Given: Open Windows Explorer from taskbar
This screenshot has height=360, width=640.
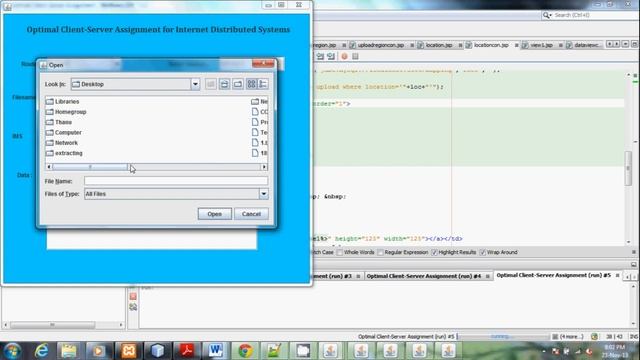Looking at the screenshot, I should [69, 351].
